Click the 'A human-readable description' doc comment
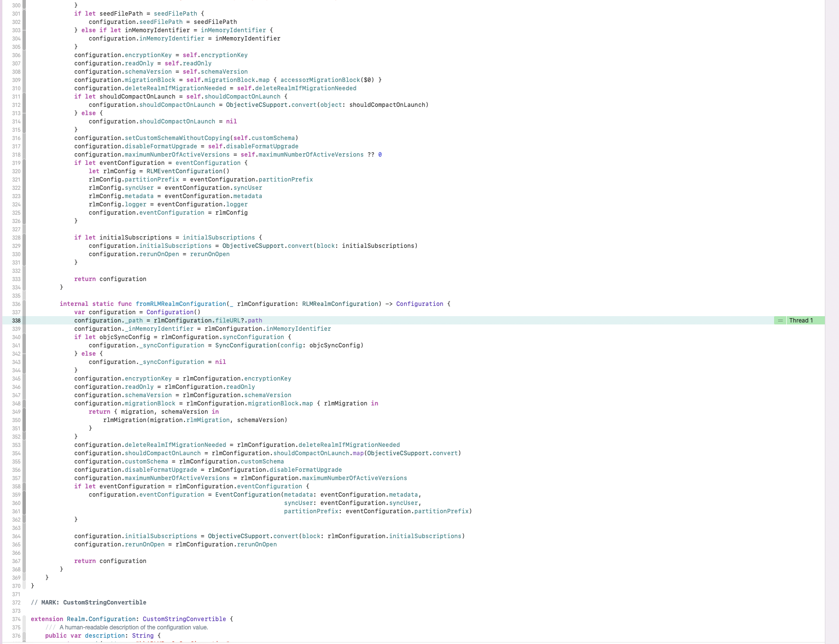Screen dimensions: 839x644 (x=134, y=627)
